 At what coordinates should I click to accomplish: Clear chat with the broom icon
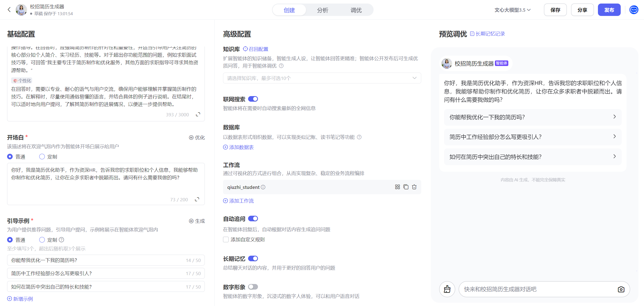(447, 289)
